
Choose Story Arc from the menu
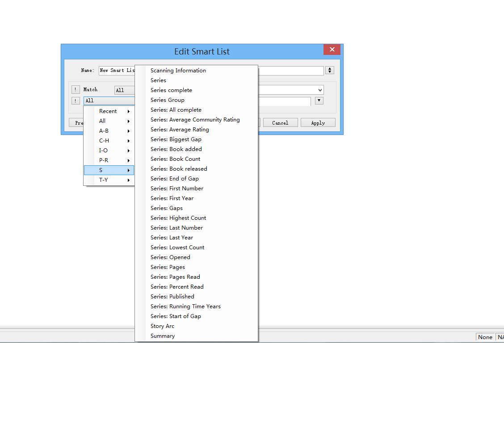coord(162,326)
